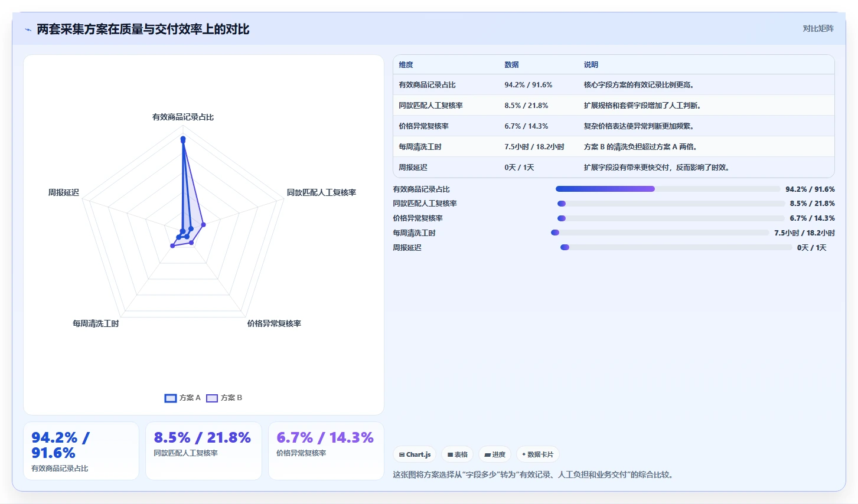The image size is (858, 504).
Task: Click the Chart.js chip icon
Action: coord(402,454)
